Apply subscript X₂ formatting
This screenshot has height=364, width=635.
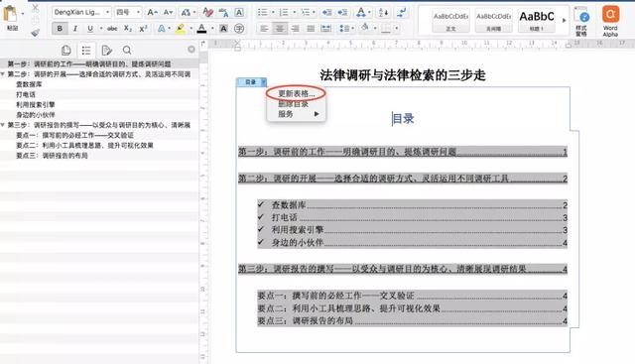pos(128,29)
